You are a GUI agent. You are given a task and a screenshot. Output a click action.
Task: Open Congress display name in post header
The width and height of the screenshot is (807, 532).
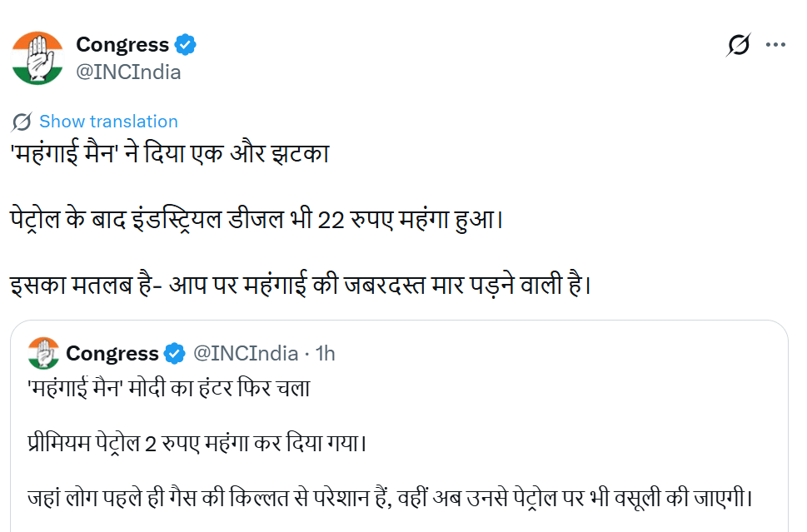(122, 44)
